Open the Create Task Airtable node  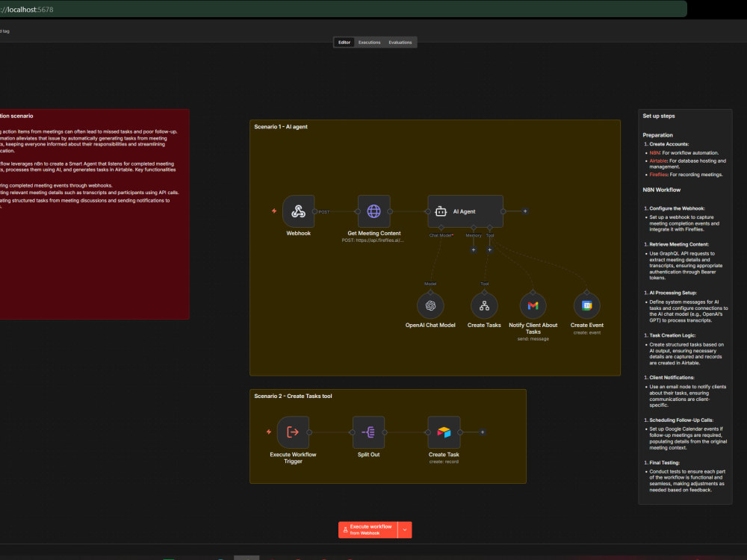point(444,432)
